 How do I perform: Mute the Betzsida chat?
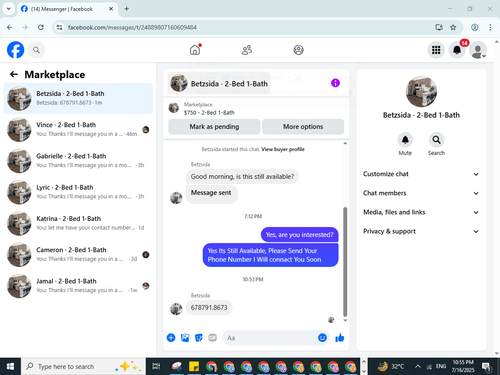coord(405,140)
